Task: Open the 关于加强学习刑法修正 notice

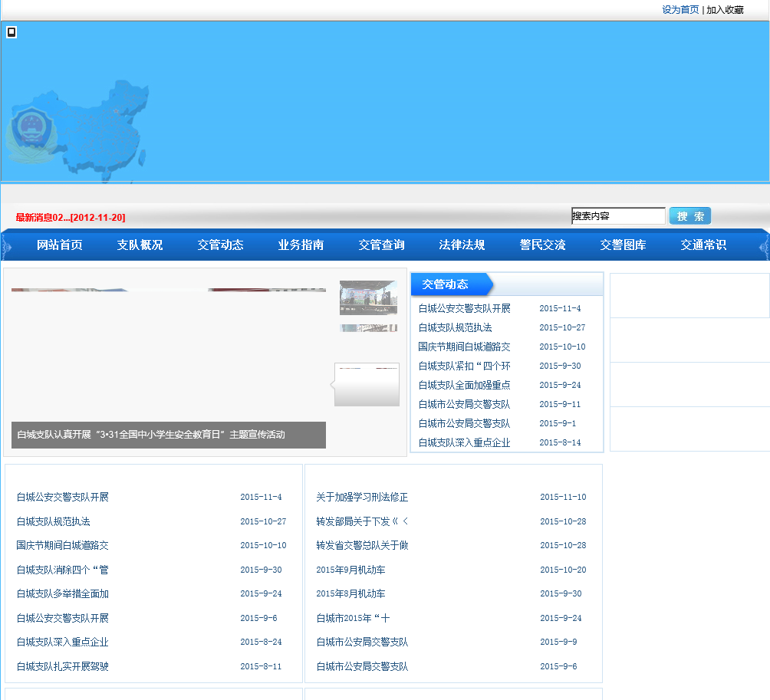Action: click(x=362, y=497)
